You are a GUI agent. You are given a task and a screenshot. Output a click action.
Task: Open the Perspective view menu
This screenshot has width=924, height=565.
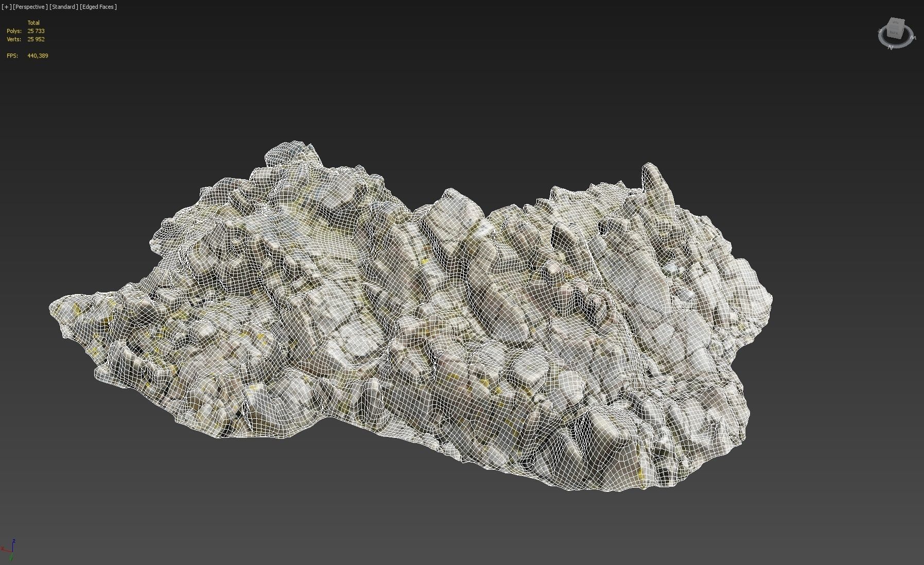(x=30, y=7)
